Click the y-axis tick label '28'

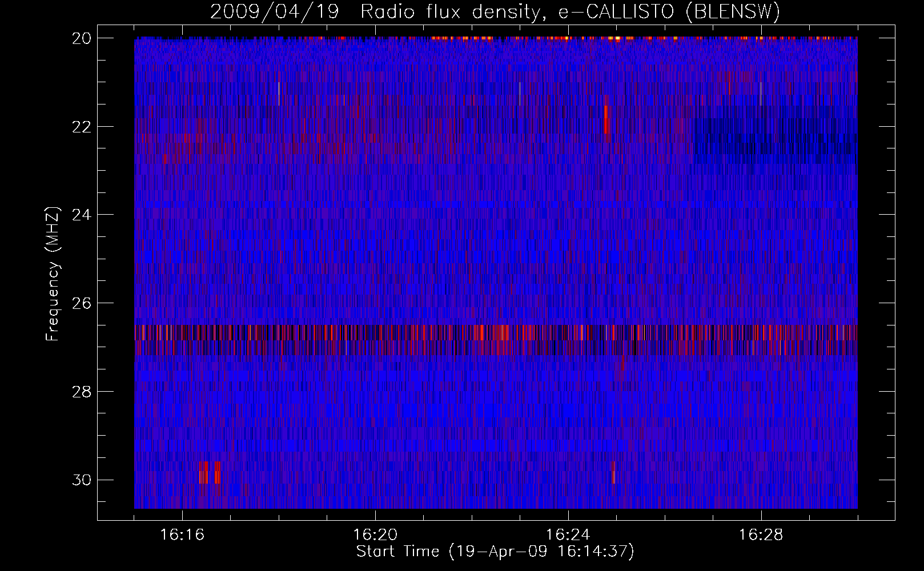click(x=82, y=392)
